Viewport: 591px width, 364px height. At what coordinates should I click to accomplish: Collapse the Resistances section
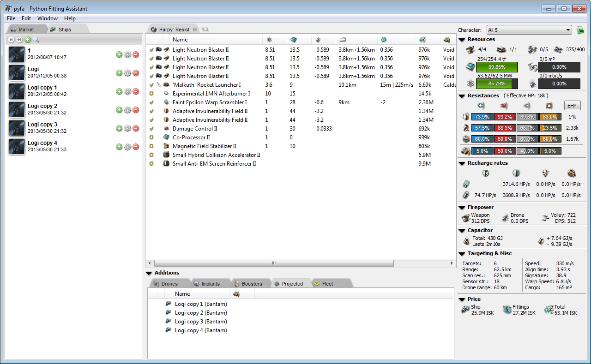[x=462, y=96]
